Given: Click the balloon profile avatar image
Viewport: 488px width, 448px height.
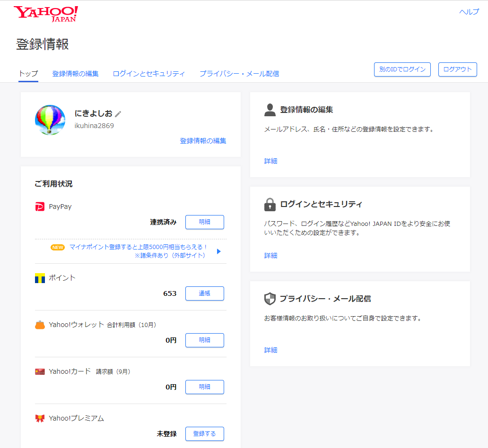Looking at the screenshot, I should coord(50,120).
